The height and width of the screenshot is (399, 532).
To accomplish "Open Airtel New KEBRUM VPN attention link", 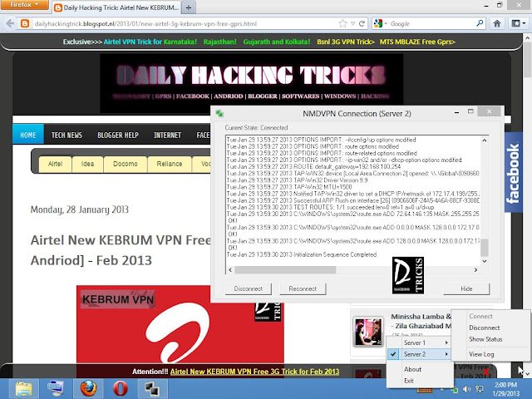I will pyautogui.click(x=254, y=372).
